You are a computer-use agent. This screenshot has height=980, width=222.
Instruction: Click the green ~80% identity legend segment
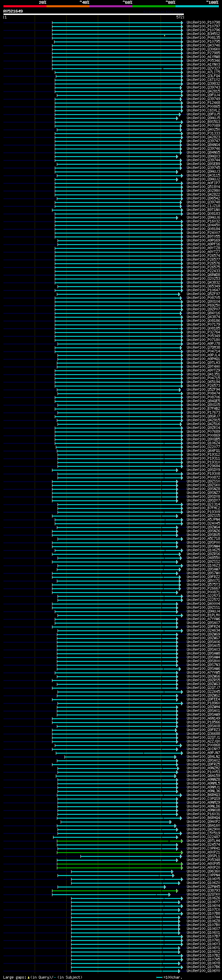pos(154,6)
